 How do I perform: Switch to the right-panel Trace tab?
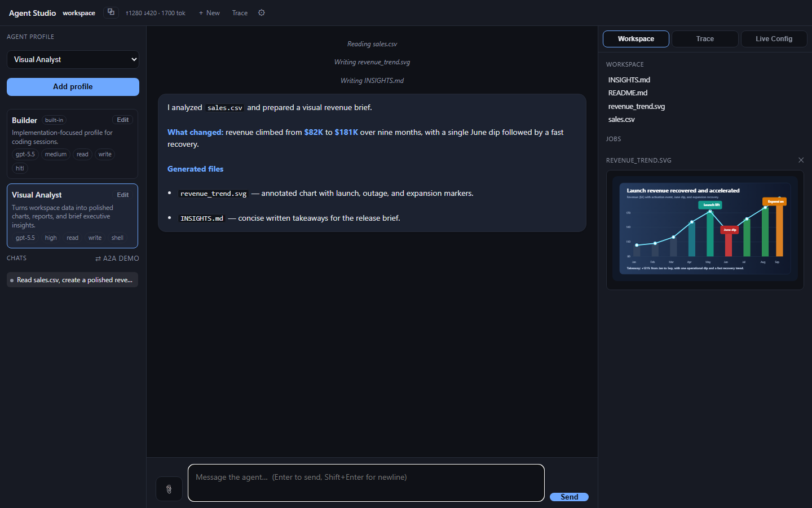[x=705, y=39]
